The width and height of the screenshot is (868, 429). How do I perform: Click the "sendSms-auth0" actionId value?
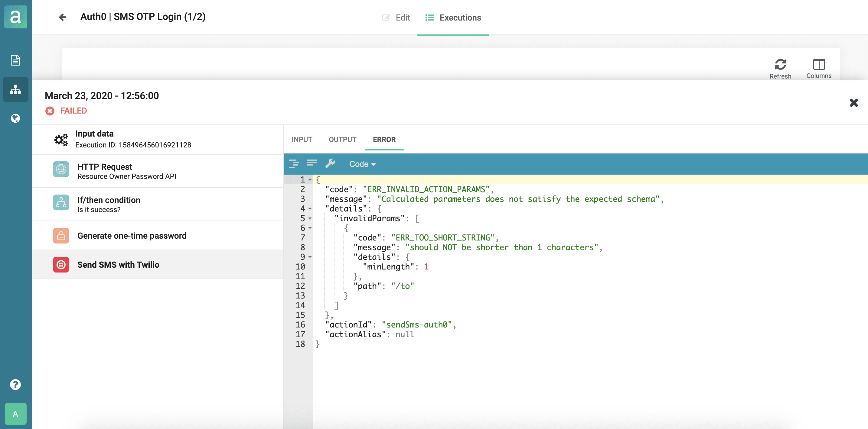pos(416,325)
